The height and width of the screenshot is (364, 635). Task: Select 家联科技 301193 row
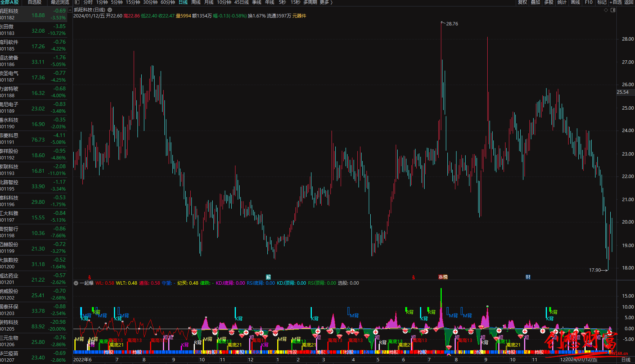point(33,170)
